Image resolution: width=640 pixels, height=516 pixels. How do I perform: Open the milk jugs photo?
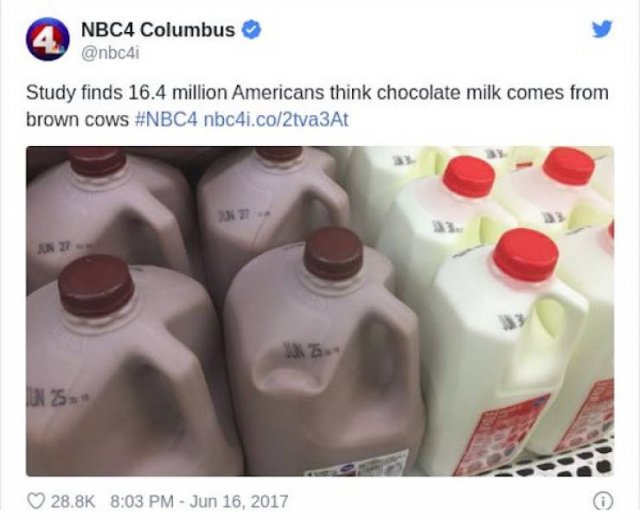[x=320, y=311]
